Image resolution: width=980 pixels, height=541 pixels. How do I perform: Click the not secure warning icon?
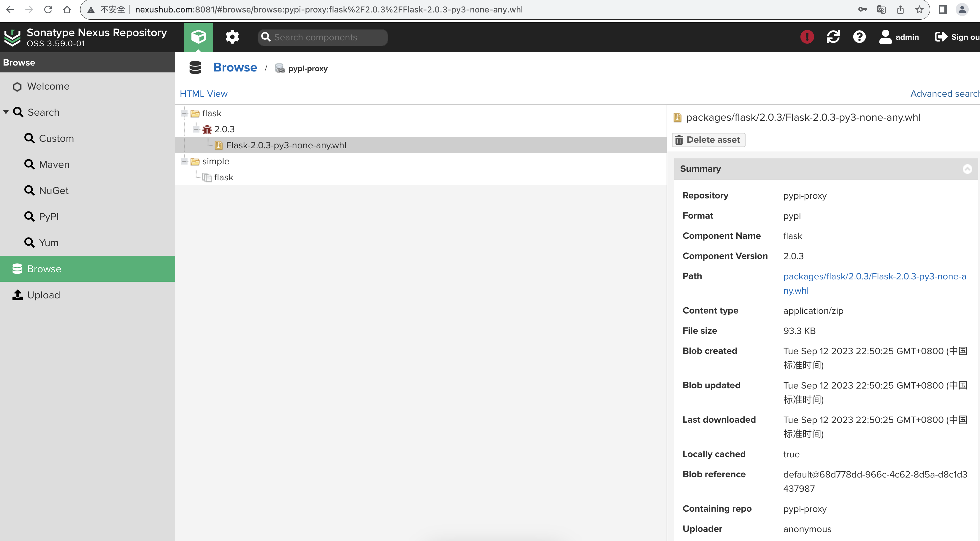click(x=91, y=9)
